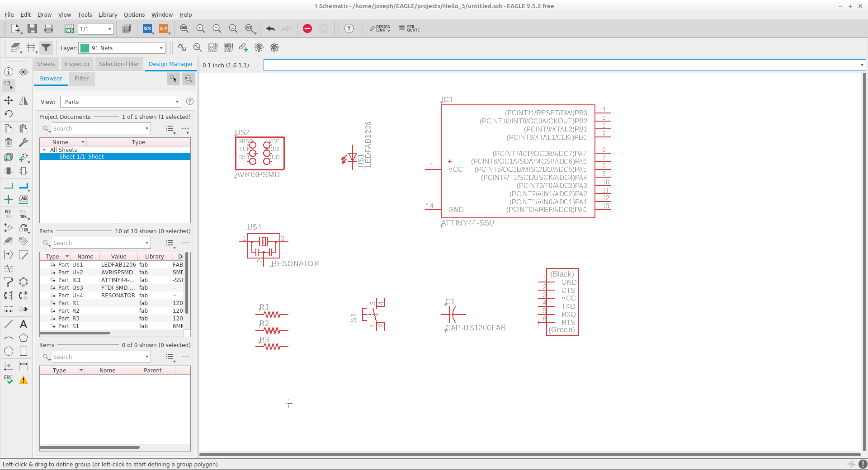Image resolution: width=868 pixels, height=470 pixels.
Task: Switch to the Inspector tab
Action: [77, 64]
